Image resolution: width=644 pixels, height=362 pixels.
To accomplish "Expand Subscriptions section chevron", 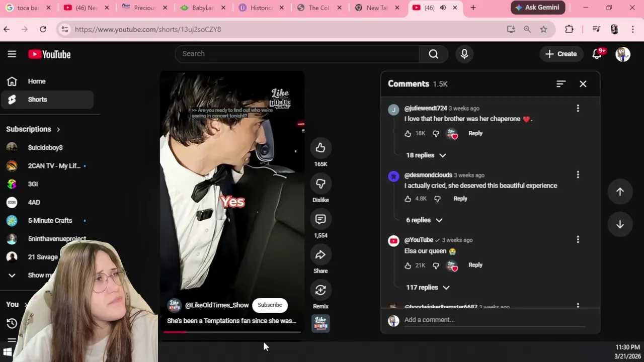I will coord(58,129).
